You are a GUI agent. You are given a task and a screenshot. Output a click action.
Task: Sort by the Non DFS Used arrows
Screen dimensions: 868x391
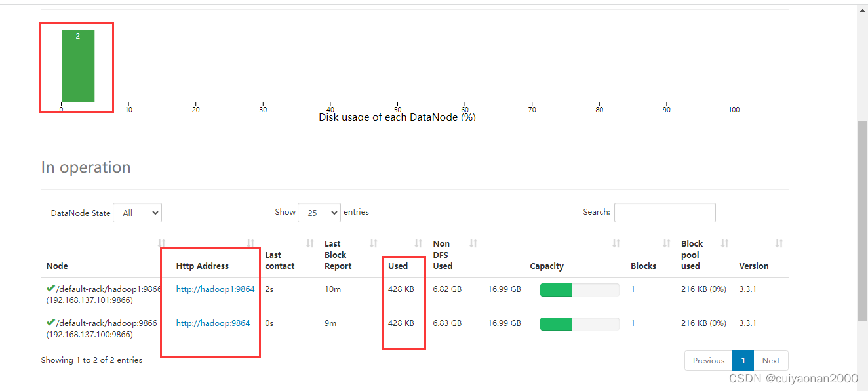(473, 243)
